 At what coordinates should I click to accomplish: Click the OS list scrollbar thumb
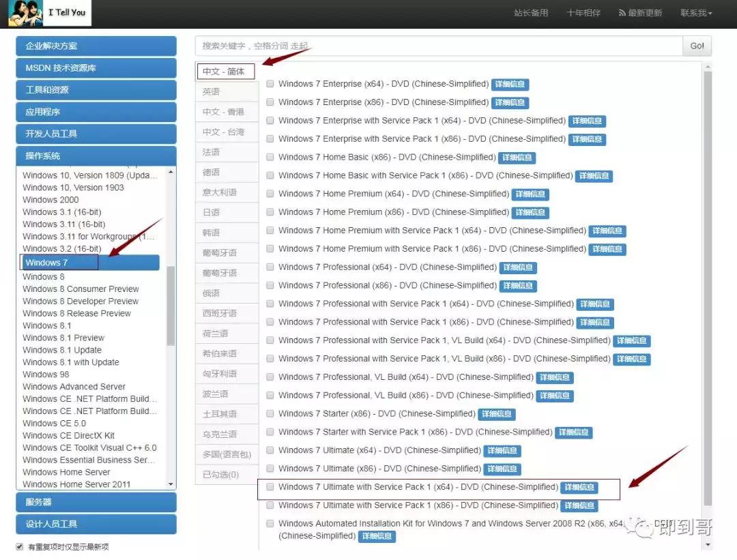(x=171, y=306)
